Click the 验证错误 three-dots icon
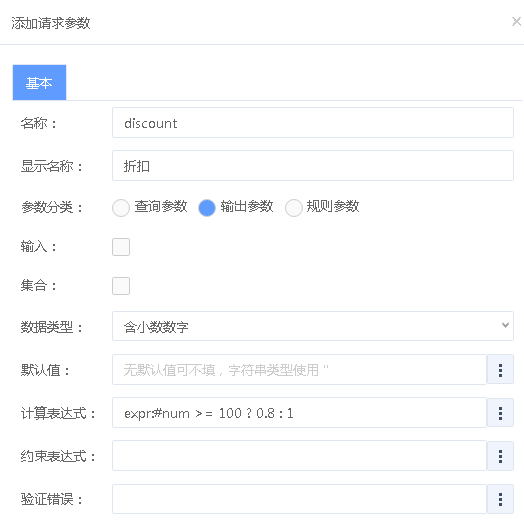Viewport: 524px width, 522px height. [x=500, y=499]
